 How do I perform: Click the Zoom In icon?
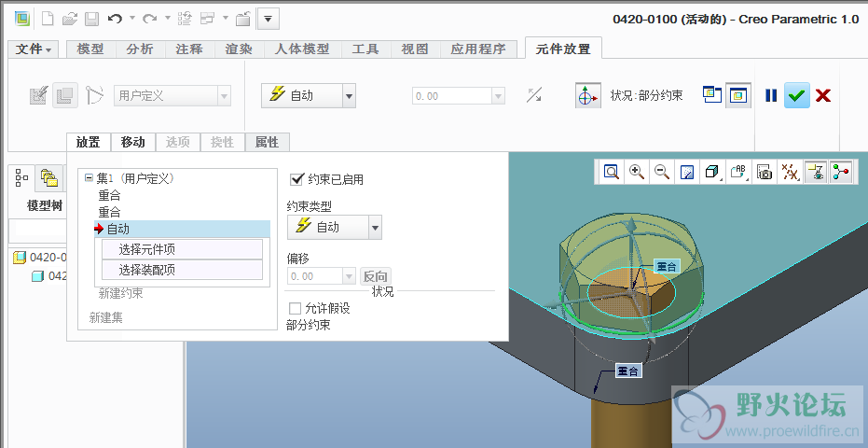(x=637, y=172)
